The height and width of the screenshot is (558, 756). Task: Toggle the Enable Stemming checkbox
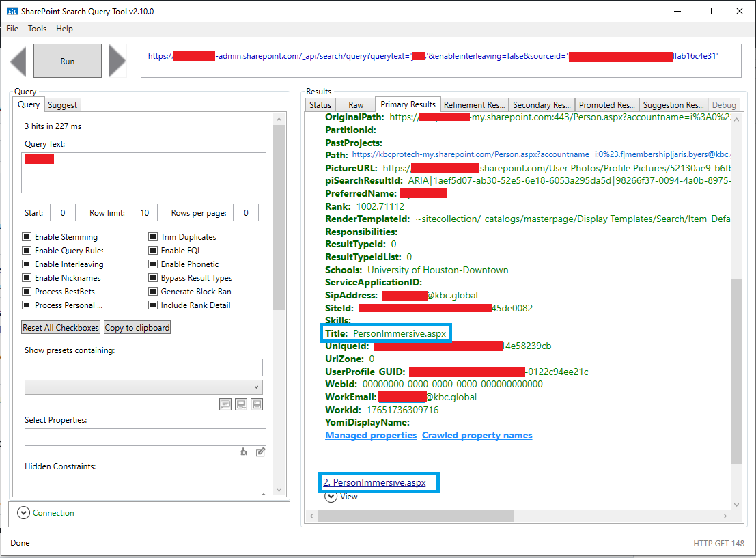coord(26,236)
